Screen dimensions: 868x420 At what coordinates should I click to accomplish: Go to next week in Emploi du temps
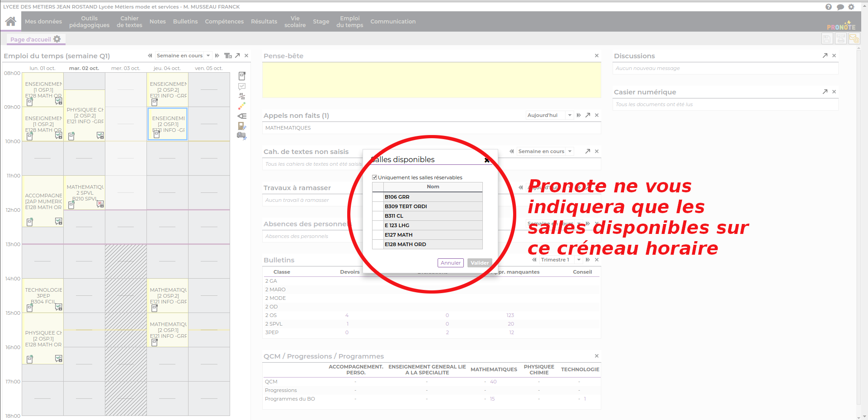click(217, 56)
